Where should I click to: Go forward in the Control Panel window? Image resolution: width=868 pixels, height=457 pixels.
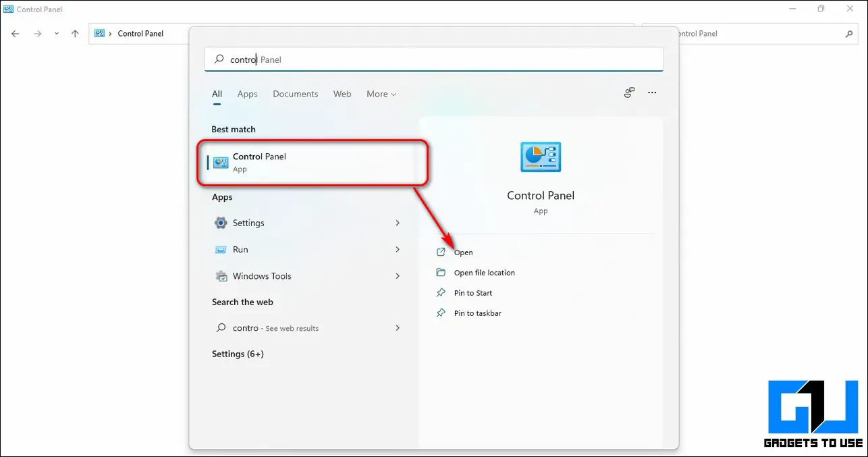[x=38, y=34]
